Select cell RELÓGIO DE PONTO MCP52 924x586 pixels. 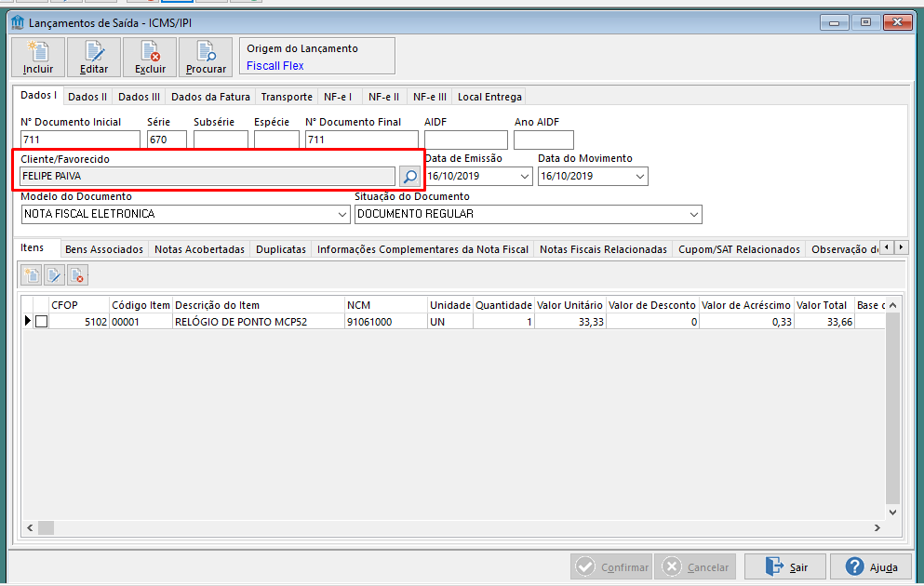tap(259, 322)
